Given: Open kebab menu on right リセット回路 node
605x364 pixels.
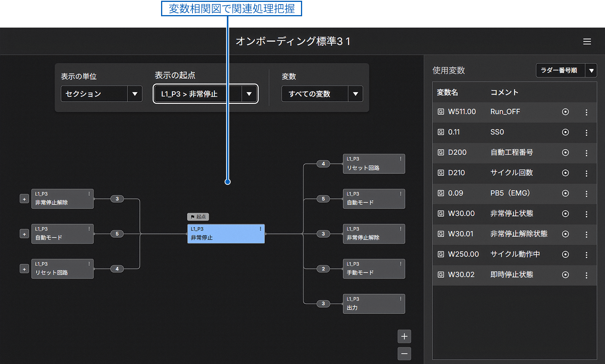Looking at the screenshot, I should [x=400, y=159].
